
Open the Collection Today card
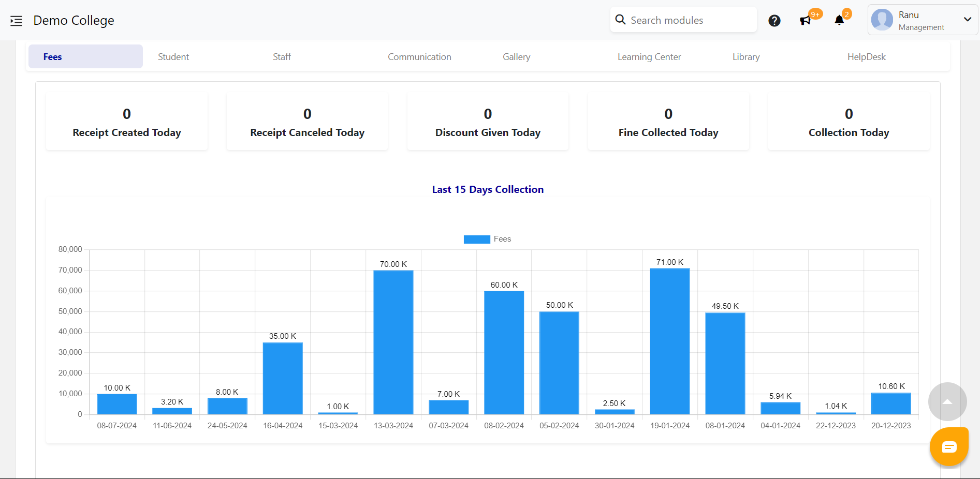click(849, 122)
